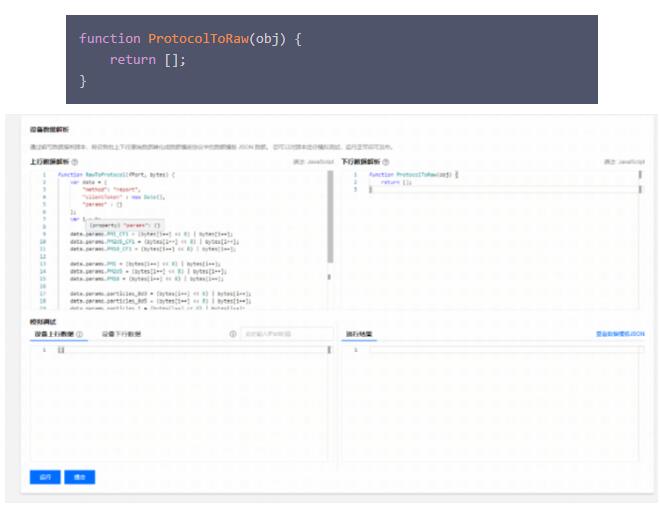
Task: Select the 运行结果 tab
Action: coord(359,334)
